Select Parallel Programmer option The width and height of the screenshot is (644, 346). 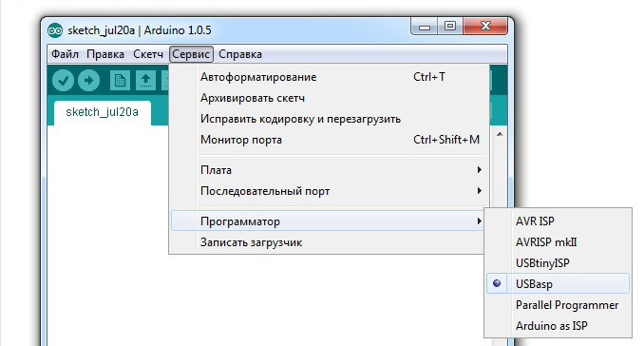pyautogui.click(x=559, y=305)
